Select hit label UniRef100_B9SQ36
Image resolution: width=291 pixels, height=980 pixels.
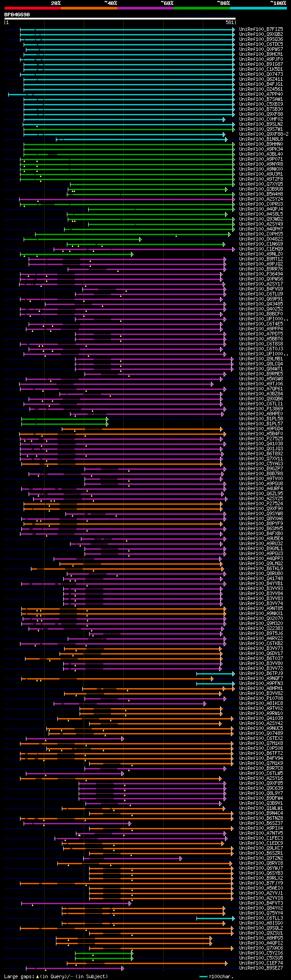261,39
